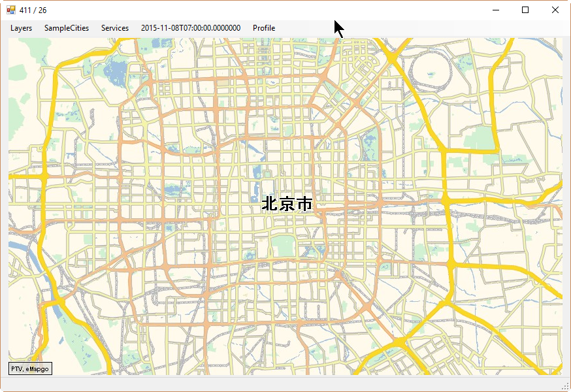Click the application icon in title bar
Viewport: 571px width, 392px height.
(x=11, y=10)
